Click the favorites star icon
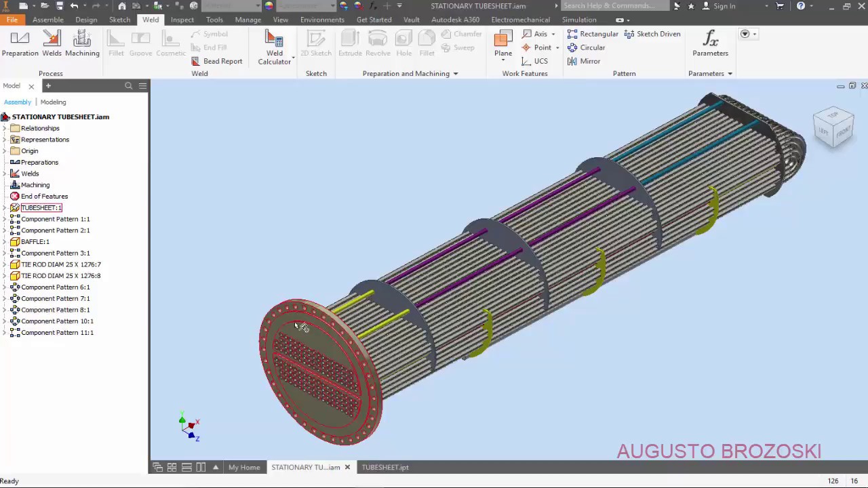The height and width of the screenshot is (488, 868). tap(691, 5)
